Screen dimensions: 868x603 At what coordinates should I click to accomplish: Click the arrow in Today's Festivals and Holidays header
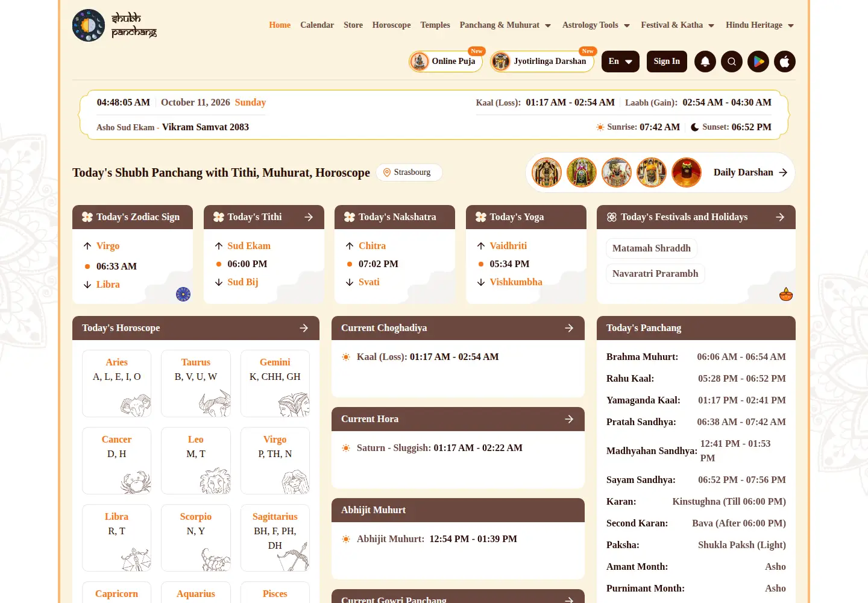[x=780, y=217]
